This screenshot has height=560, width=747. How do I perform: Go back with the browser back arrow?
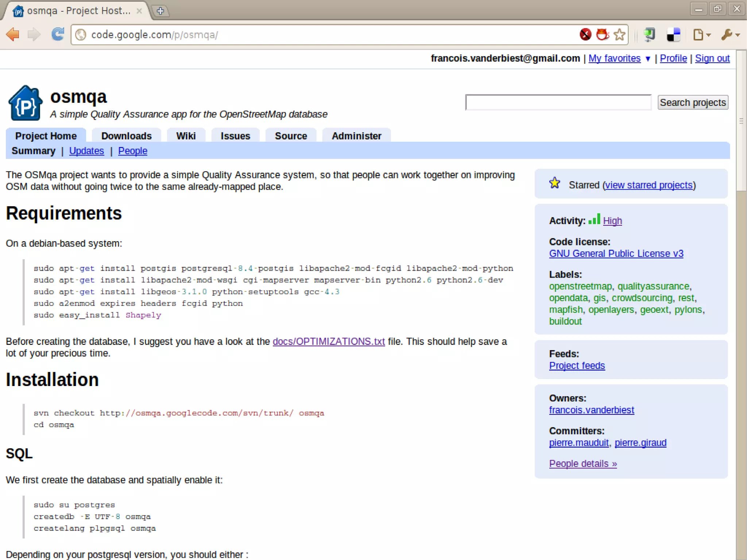tap(13, 35)
